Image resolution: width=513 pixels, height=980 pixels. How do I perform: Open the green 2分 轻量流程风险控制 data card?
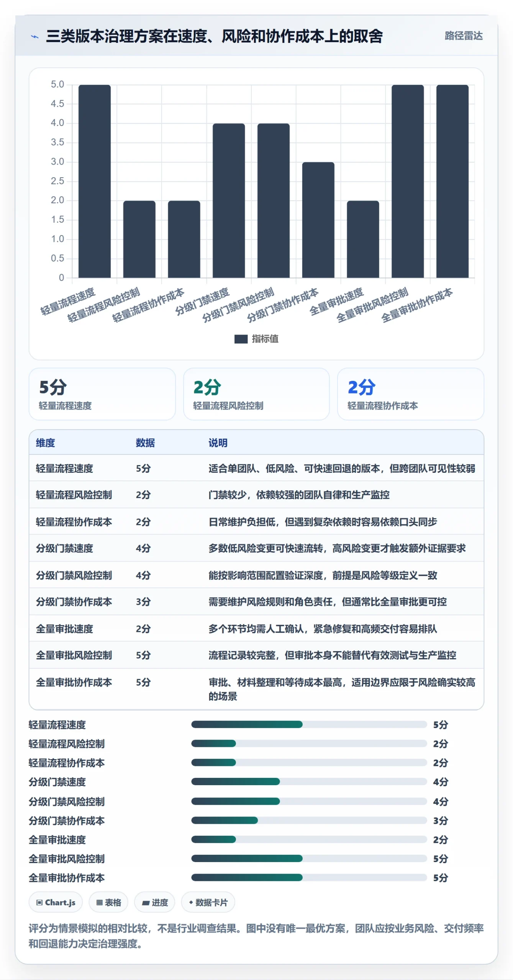(x=256, y=394)
